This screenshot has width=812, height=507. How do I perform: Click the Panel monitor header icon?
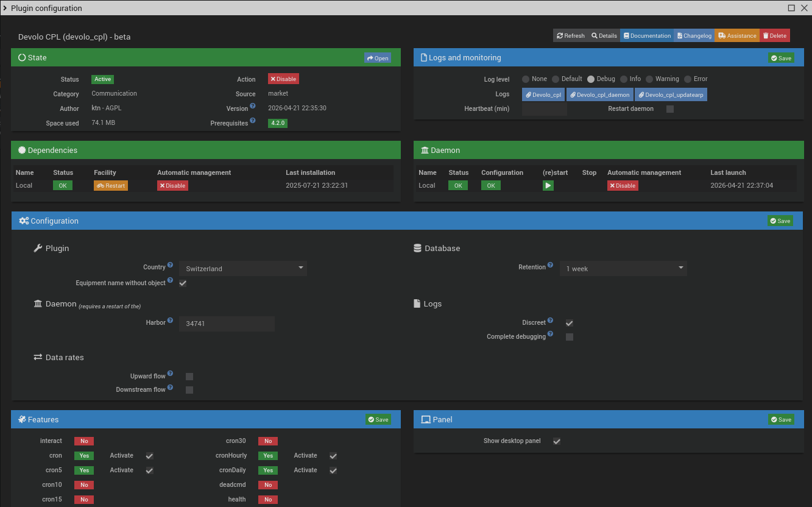click(x=425, y=420)
